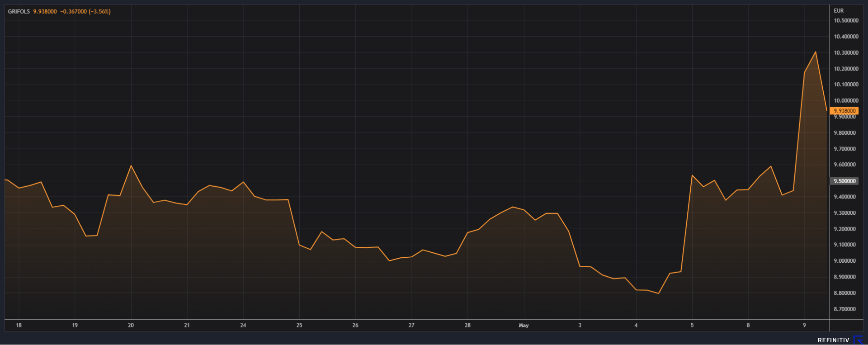Select date 18 on the time axis
This screenshot has height=345, width=868.
[x=19, y=325]
